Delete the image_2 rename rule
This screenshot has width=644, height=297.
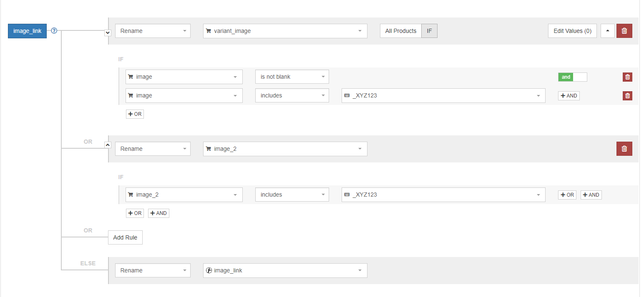click(624, 149)
